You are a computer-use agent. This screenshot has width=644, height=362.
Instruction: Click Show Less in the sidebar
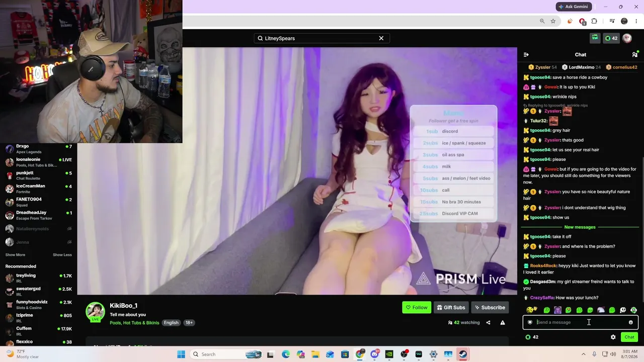(x=62, y=255)
